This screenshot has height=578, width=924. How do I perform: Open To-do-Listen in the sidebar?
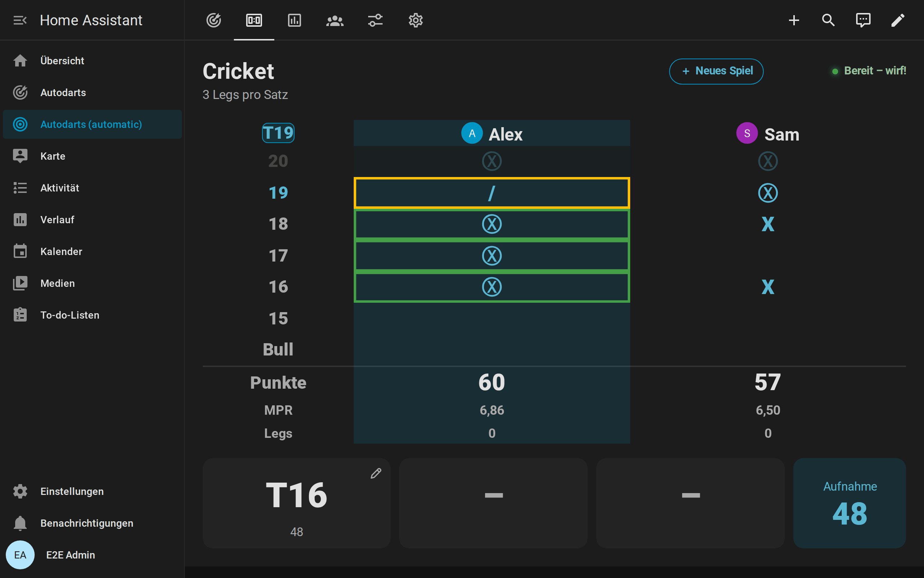tap(92, 315)
